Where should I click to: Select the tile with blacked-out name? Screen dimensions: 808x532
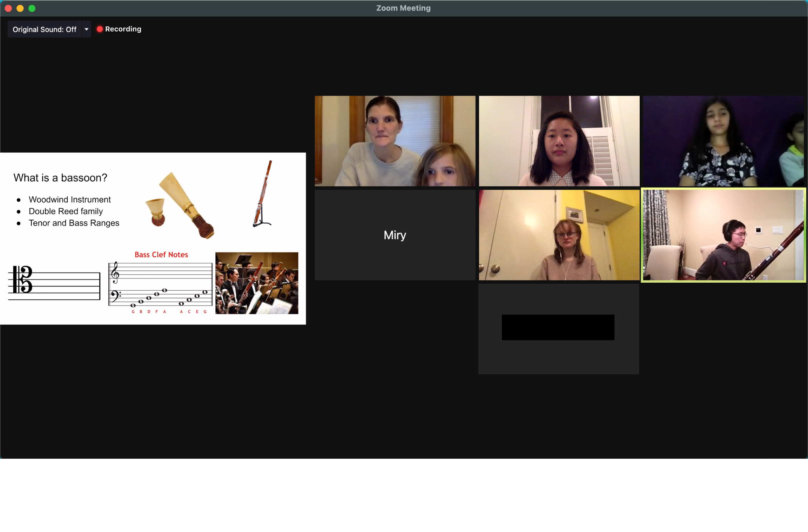(558, 329)
